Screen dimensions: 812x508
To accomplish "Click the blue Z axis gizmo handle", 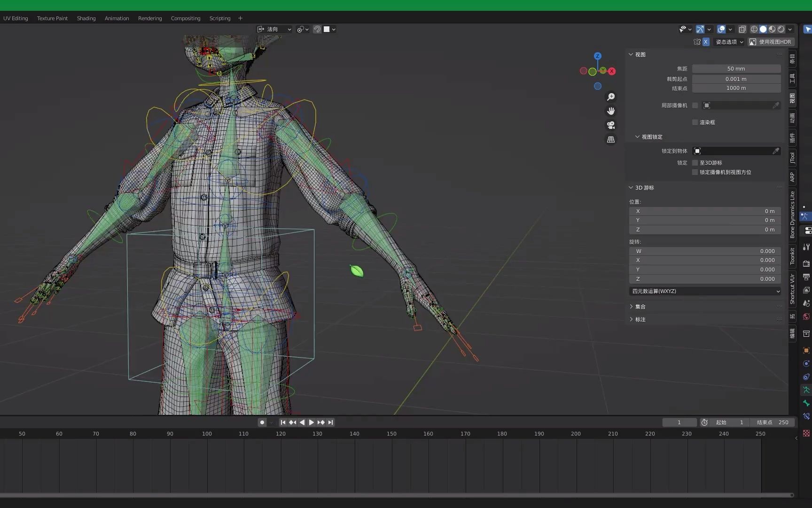I will click(x=598, y=56).
